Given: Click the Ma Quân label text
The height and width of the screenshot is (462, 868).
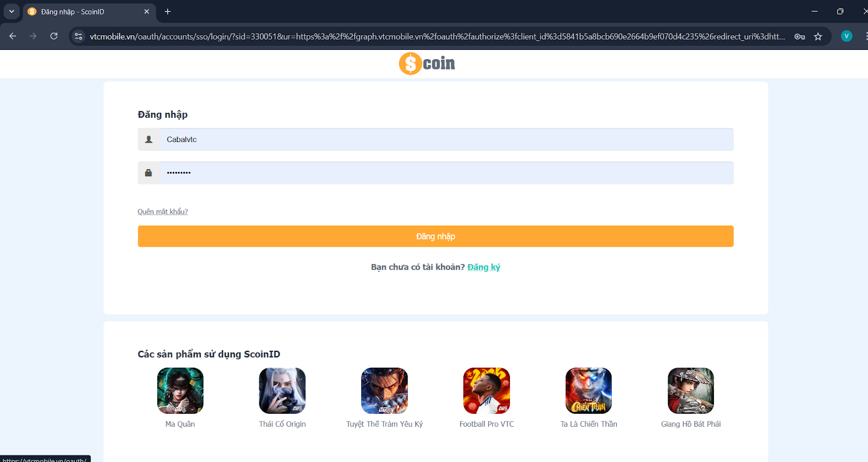Looking at the screenshot, I should tap(180, 424).
